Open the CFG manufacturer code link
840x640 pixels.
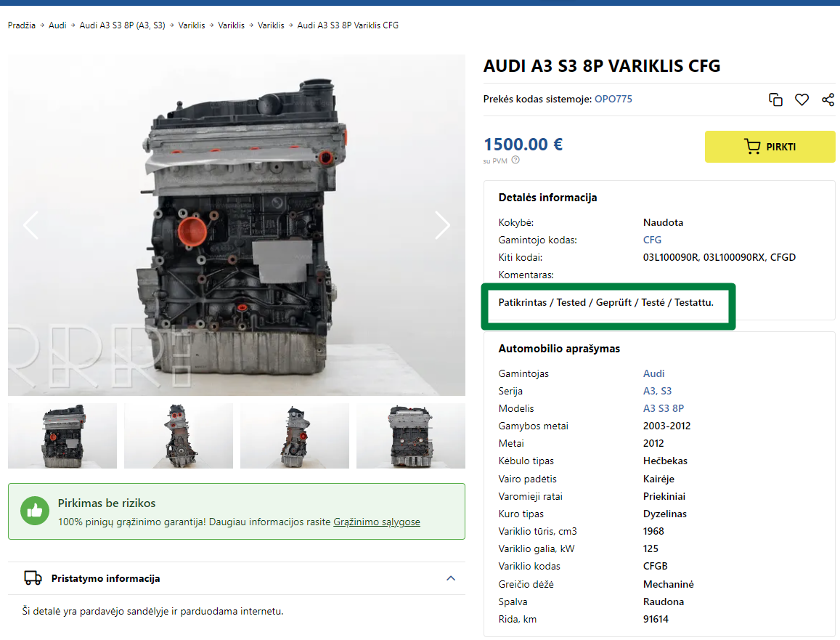(x=652, y=240)
